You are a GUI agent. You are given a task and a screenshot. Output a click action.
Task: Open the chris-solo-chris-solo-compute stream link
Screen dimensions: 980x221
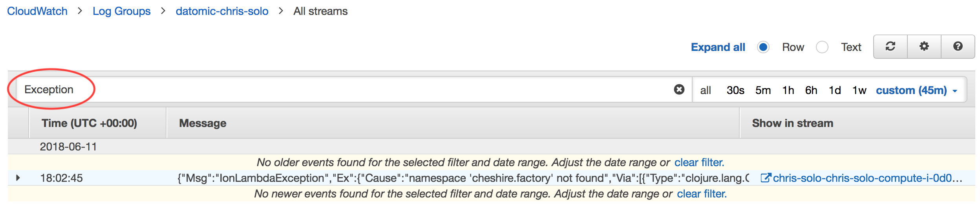coord(868,178)
